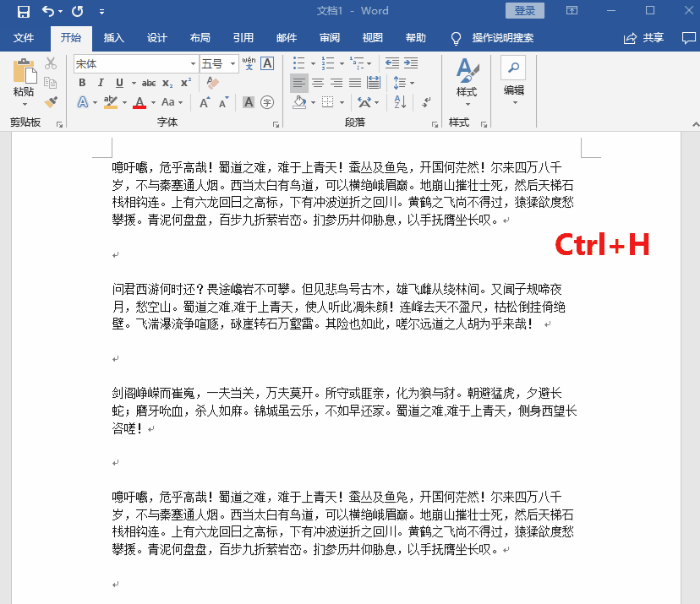Open the font name dropdown
This screenshot has width=700, height=604.
tap(194, 63)
